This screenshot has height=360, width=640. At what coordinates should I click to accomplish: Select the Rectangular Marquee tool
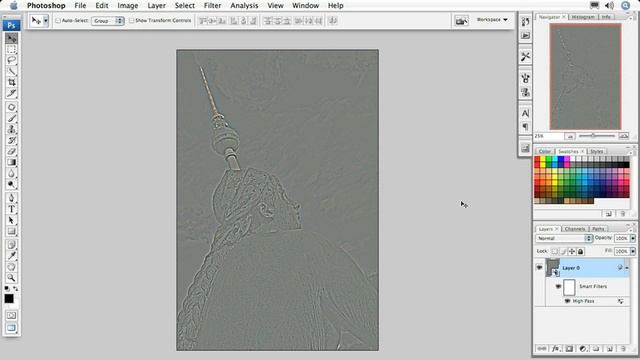pos(11,49)
